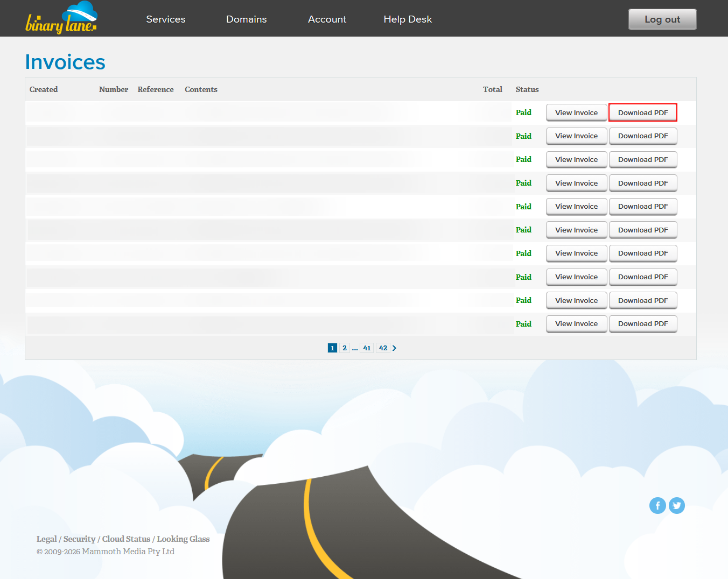Screen dimensions: 728x579
Task: Download PDF for the second invoice row
Action: [x=643, y=136]
